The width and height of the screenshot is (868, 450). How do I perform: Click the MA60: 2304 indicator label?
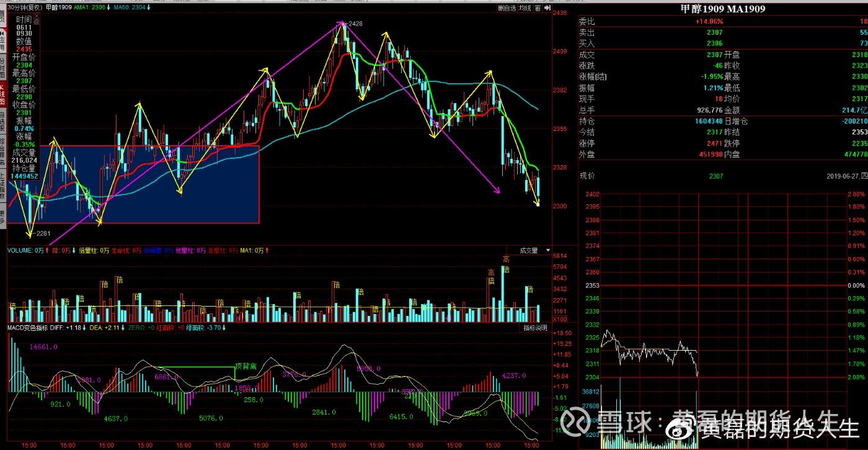click(131, 9)
